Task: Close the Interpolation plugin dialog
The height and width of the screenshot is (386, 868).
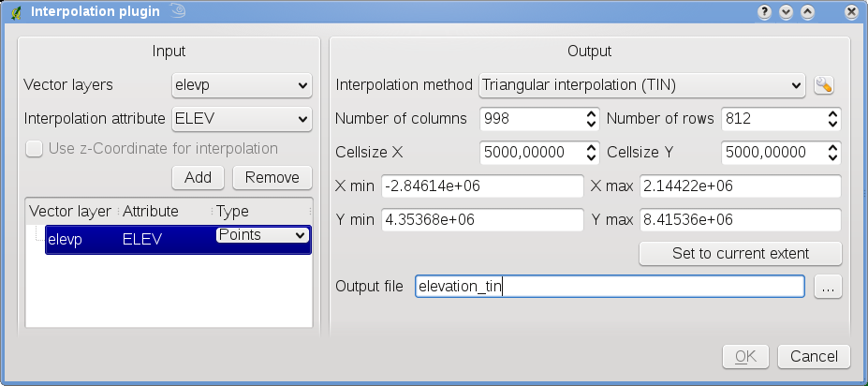Action: click(850, 12)
